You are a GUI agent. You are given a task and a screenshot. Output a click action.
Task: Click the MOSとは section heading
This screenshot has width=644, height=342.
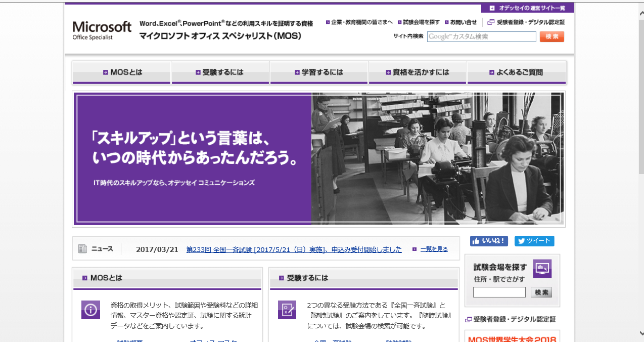[106, 278]
